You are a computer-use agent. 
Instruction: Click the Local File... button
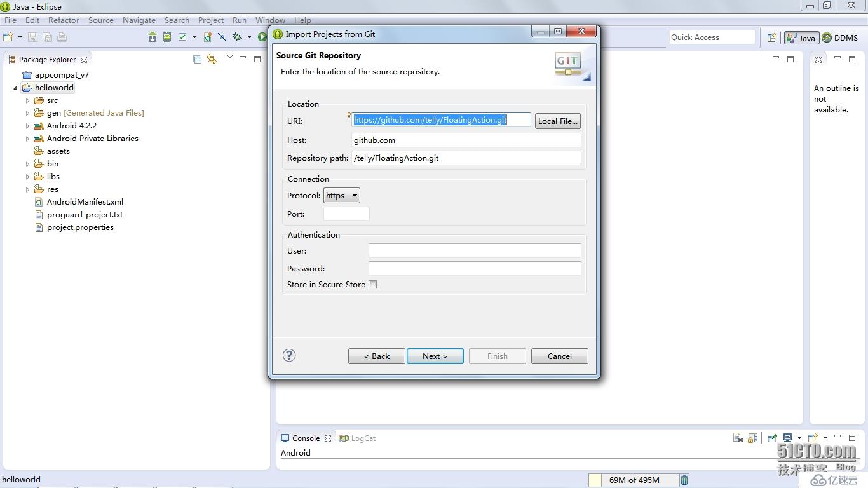click(558, 121)
